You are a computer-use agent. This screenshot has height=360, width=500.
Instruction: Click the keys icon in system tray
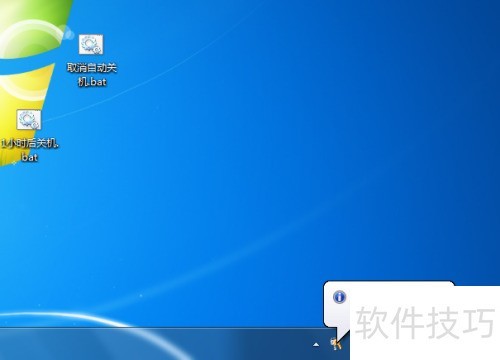click(336, 344)
